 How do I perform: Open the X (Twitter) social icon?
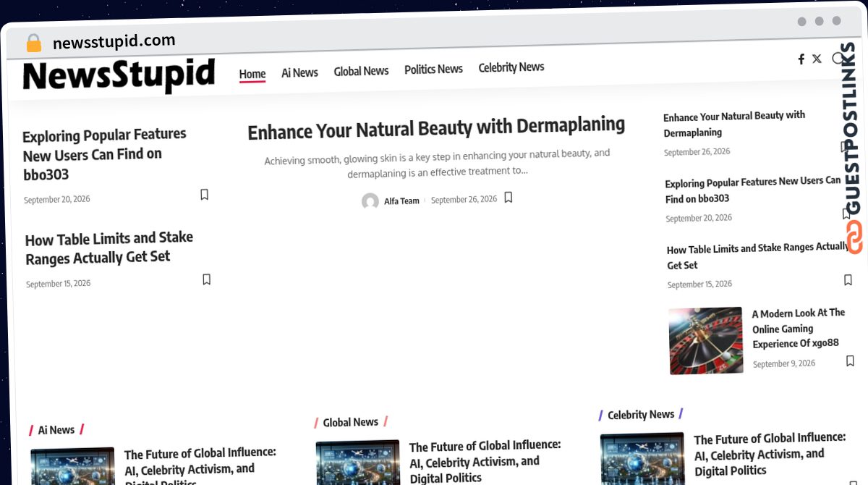tap(817, 59)
